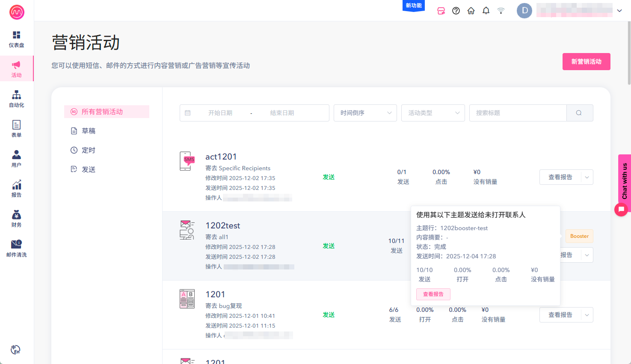The width and height of the screenshot is (631, 364).
Task: Select 定时 scheduled filter
Action: (x=89, y=150)
